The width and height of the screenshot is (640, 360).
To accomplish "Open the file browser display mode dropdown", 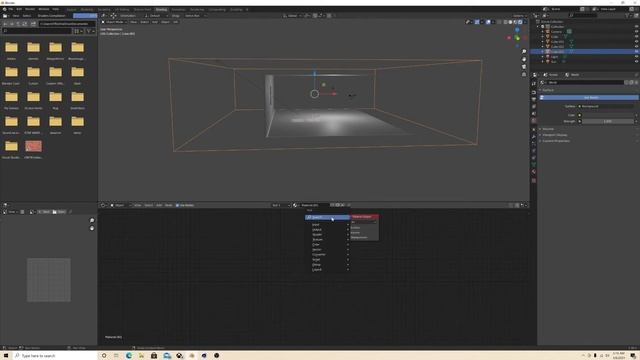I will point(78,31).
